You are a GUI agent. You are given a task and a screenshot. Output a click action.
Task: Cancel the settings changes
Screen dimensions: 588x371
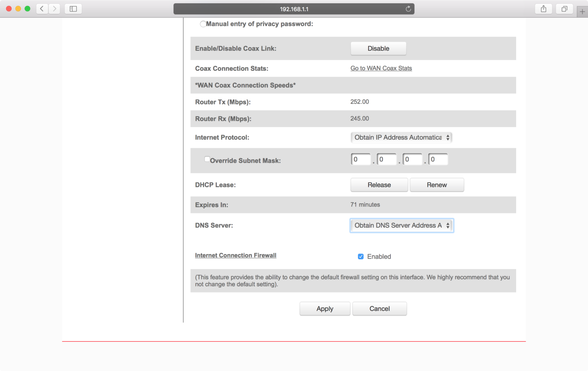click(x=379, y=309)
